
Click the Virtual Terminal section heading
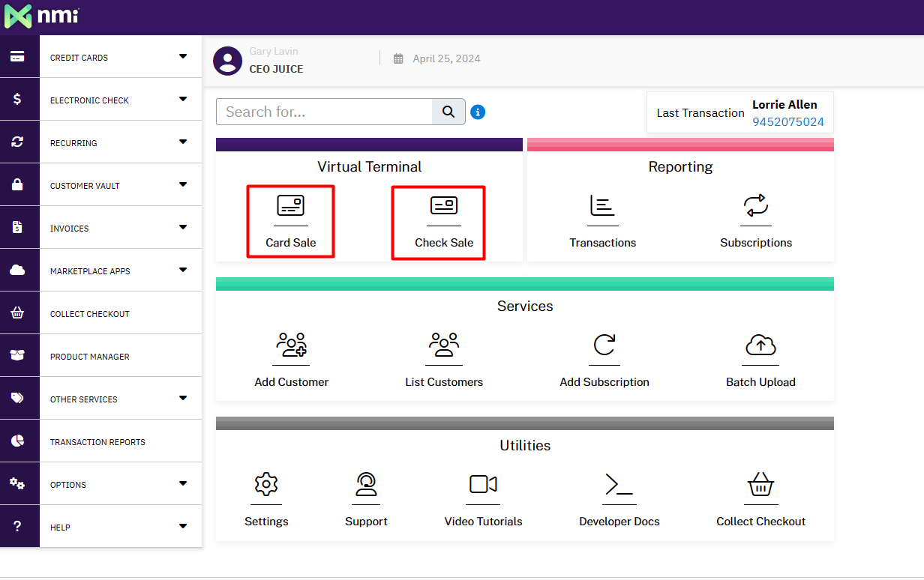(369, 166)
